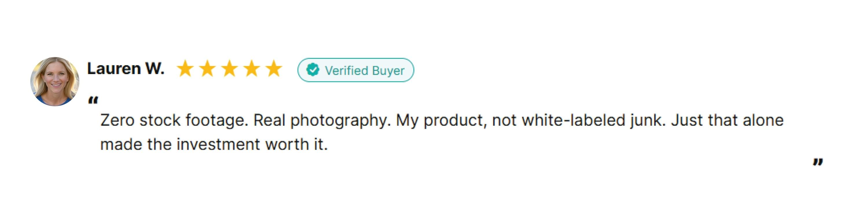Click the first gold rating star
The image size is (868, 219).
click(x=185, y=68)
